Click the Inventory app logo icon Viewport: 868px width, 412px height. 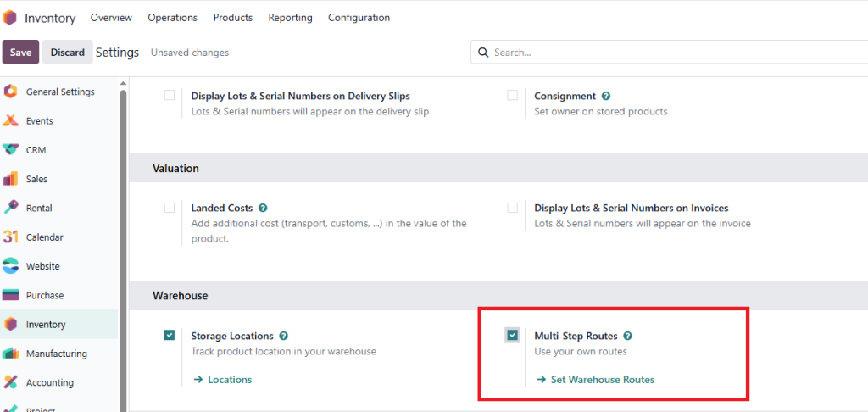coord(10,18)
